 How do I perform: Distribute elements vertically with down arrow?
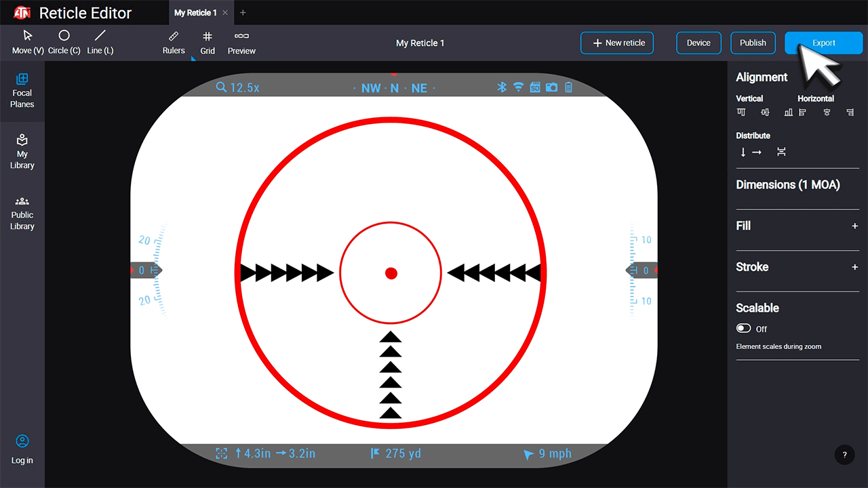pos(743,152)
